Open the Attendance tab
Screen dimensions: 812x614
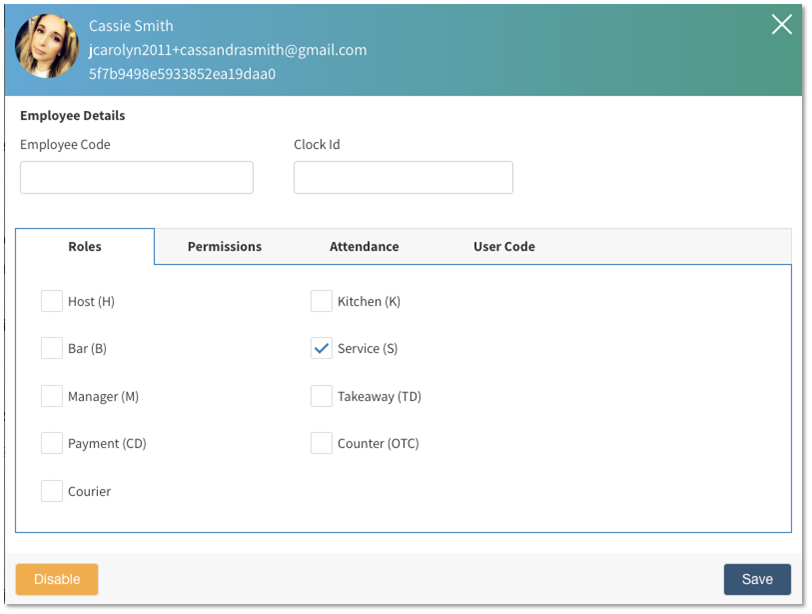click(364, 246)
